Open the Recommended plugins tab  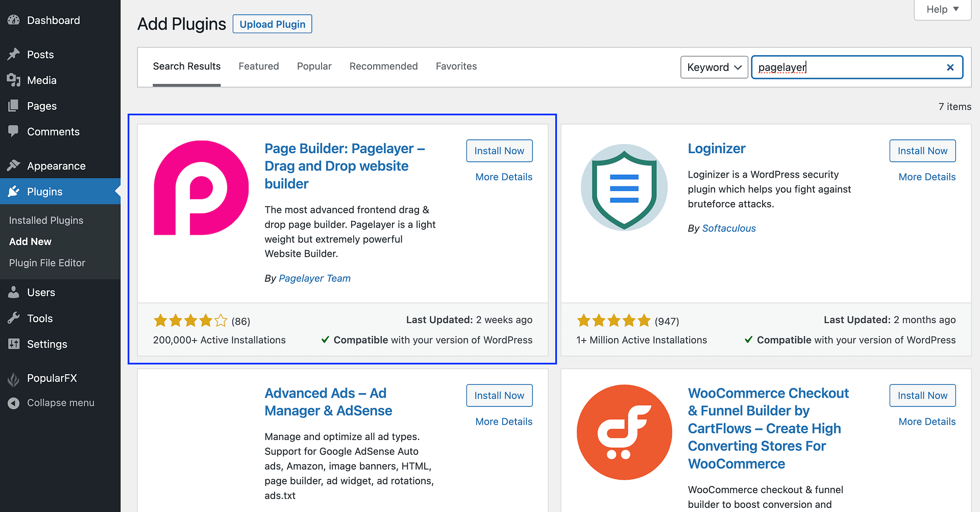click(x=383, y=66)
